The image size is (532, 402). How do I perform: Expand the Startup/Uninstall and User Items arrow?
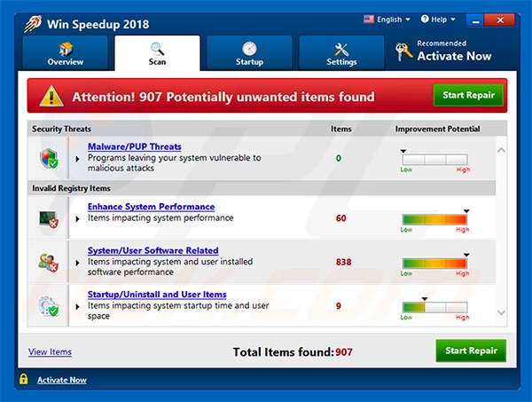(x=78, y=306)
